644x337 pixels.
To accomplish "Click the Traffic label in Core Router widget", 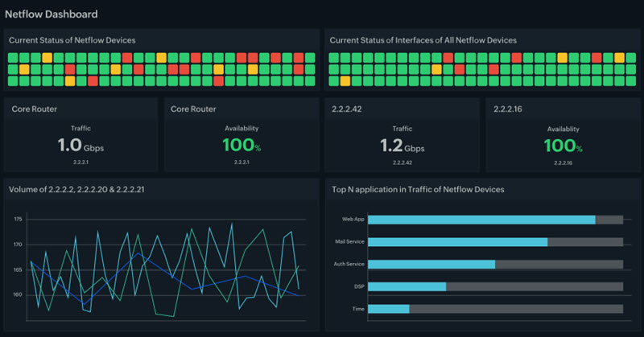I will [80, 129].
